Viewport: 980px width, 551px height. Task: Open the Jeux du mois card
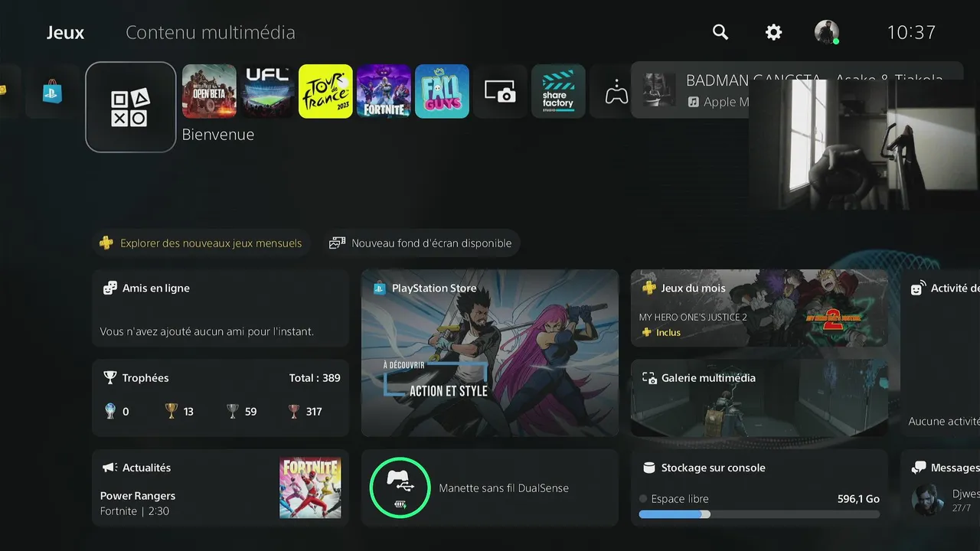[759, 308]
